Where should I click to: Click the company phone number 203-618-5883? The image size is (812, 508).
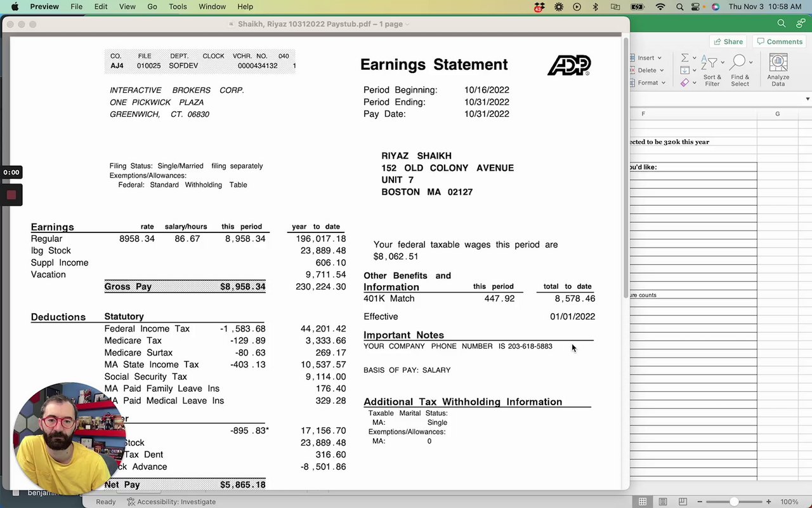pos(530,346)
